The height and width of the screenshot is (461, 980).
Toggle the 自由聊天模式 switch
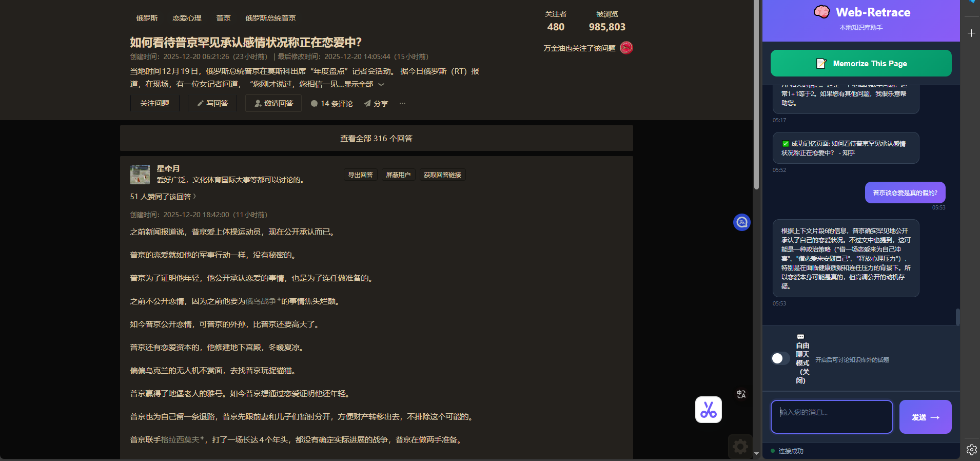(780, 358)
